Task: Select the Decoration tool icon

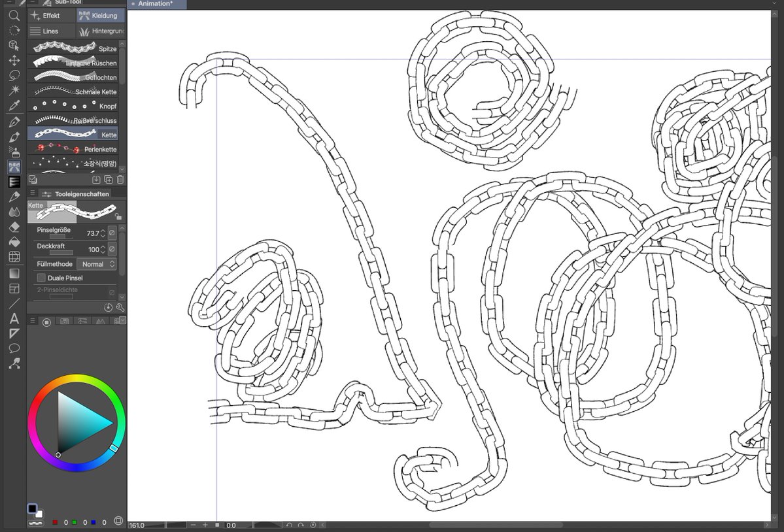Action: (14, 167)
